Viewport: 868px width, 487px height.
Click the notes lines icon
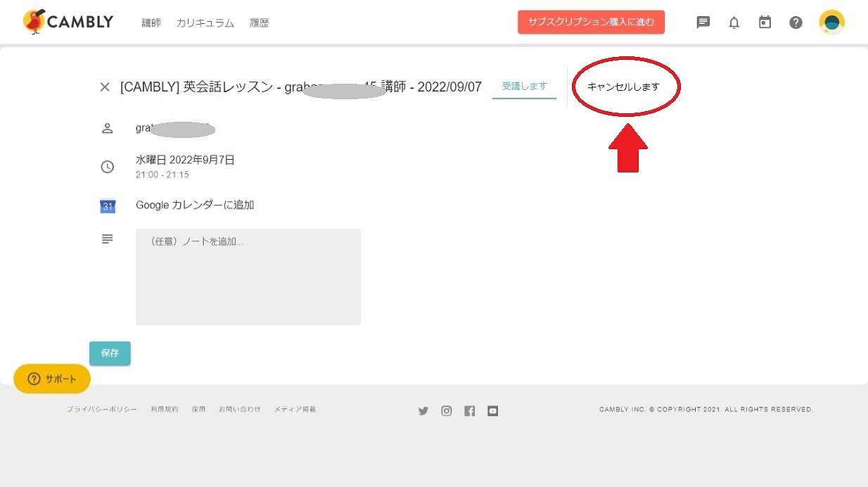pos(107,239)
